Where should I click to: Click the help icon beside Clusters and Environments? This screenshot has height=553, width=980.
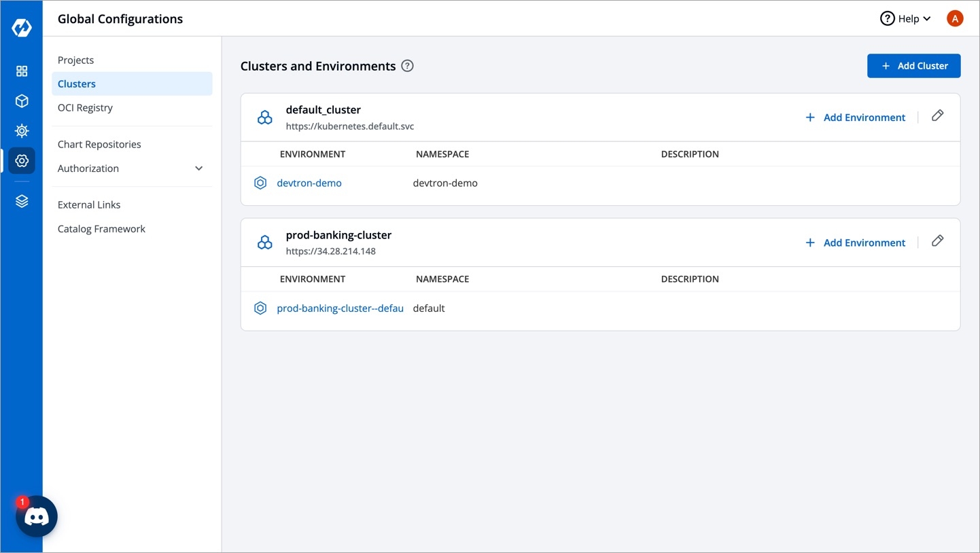407,66
